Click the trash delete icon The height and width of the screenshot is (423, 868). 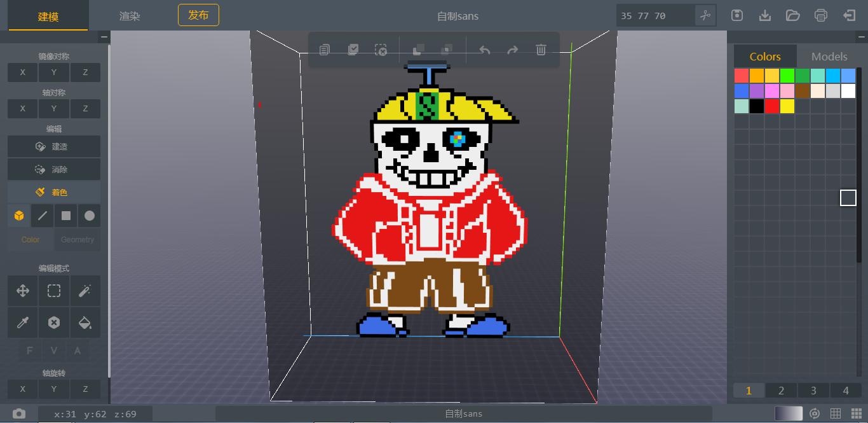click(x=541, y=50)
